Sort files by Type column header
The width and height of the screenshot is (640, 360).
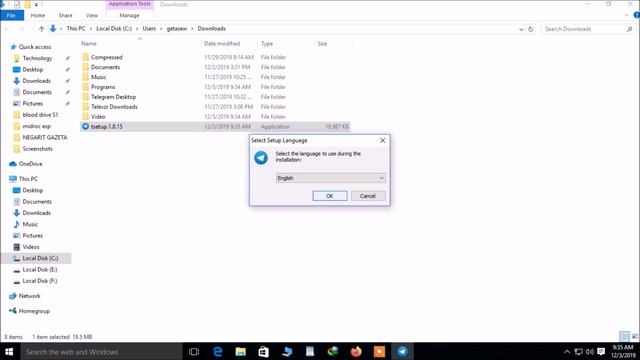tap(267, 44)
